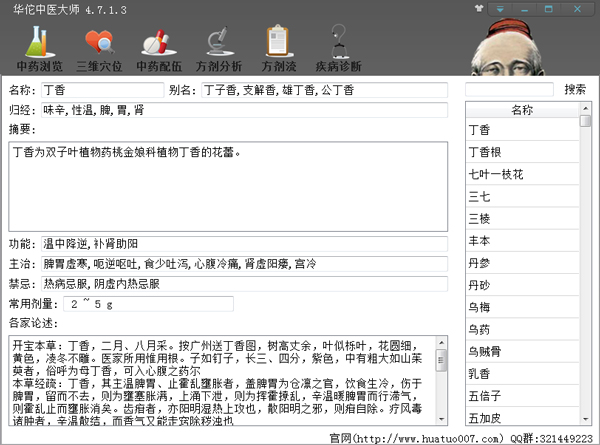Open the 疾病诊断 diagnosis module
The image size is (600, 445).
[x=338, y=49]
